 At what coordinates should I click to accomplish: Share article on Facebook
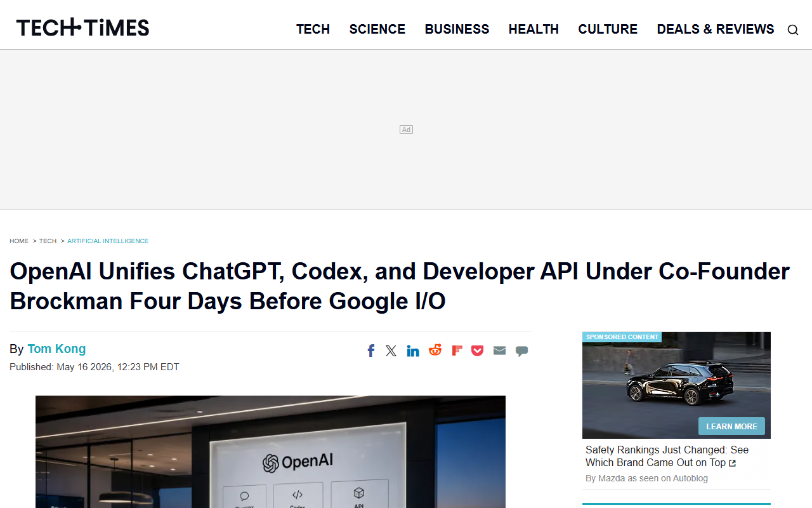click(371, 351)
